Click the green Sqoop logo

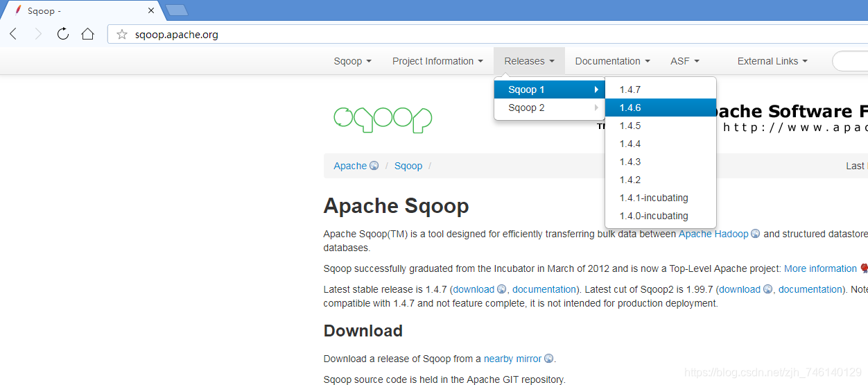point(383,119)
